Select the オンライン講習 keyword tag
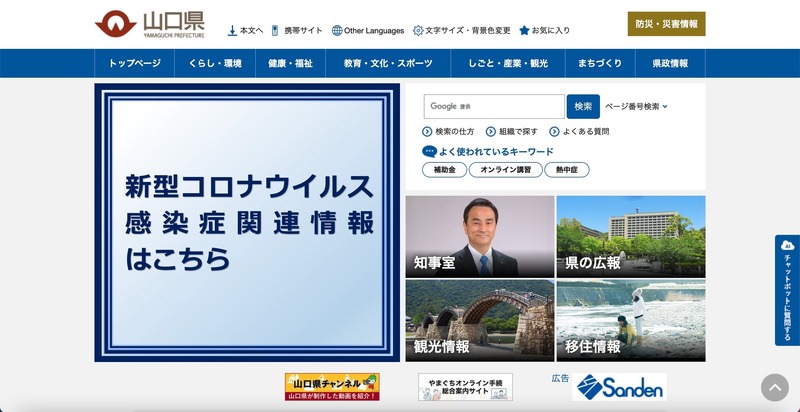Screen dimensions: 800x412 [506, 170]
